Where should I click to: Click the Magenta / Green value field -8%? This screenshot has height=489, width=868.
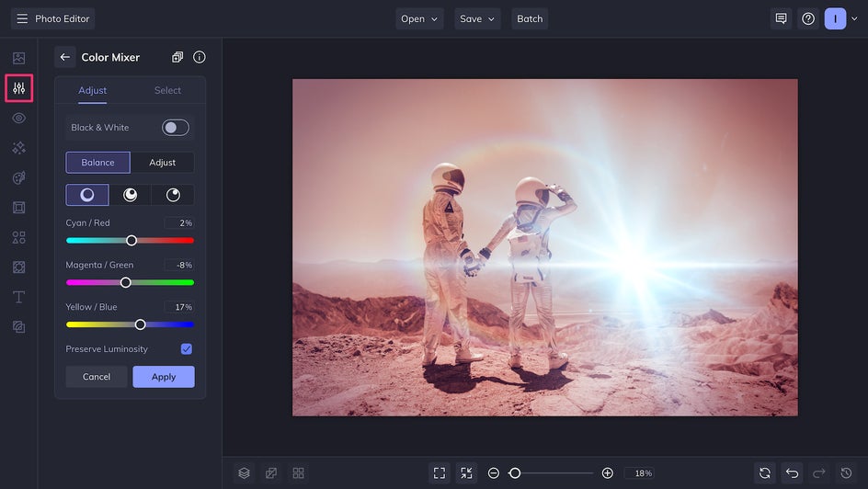click(179, 265)
